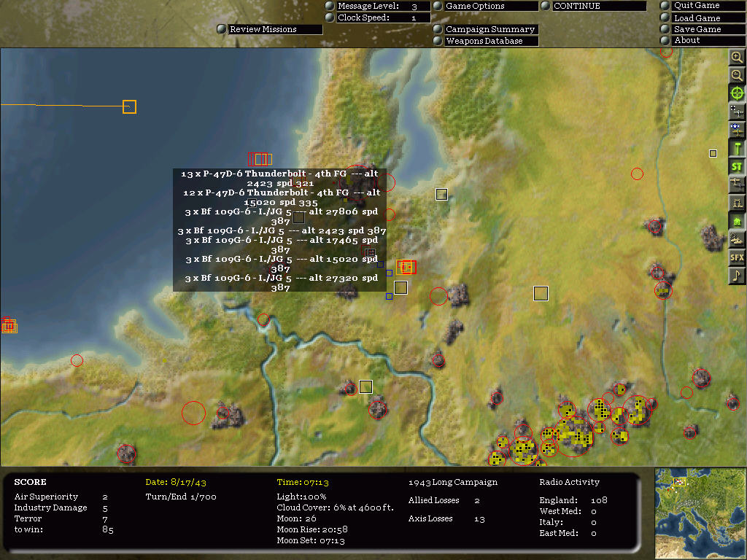Toggle the radar tower icon
Image resolution: width=747 pixels, height=560 pixels.
[x=737, y=203]
